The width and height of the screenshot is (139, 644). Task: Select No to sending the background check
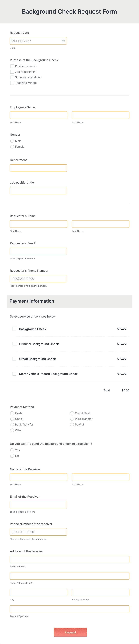point(12,456)
